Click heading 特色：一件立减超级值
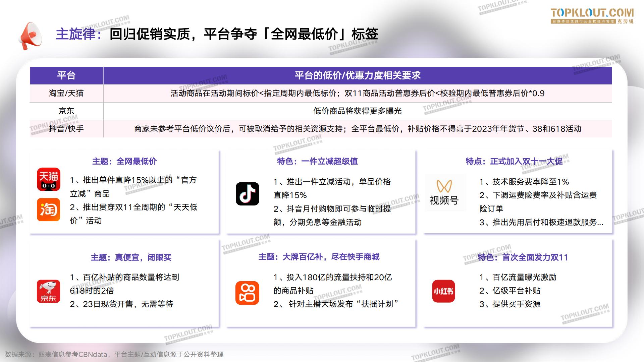Image resolution: width=644 pixels, height=362 pixels. [x=317, y=161]
